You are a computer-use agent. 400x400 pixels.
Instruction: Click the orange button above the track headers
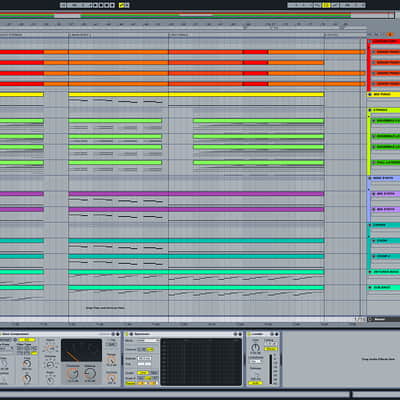click(390, 34)
